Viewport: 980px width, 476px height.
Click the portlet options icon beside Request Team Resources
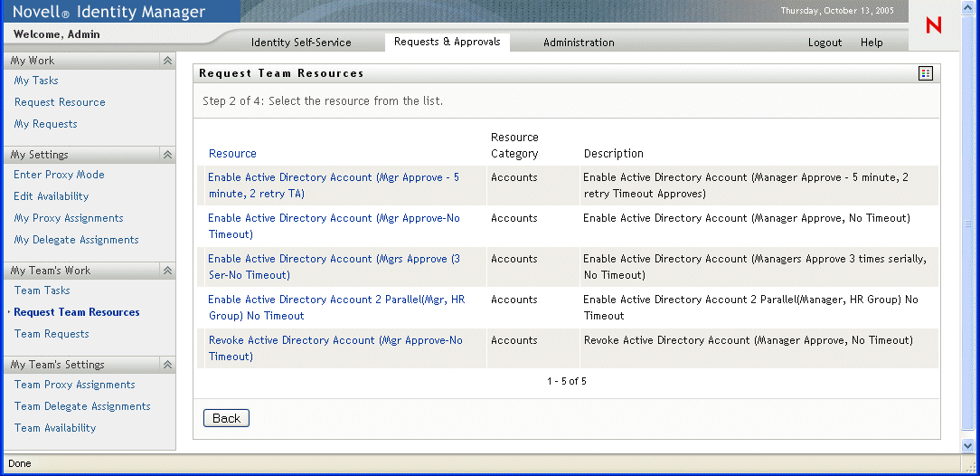pyautogui.click(x=925, y=73)
